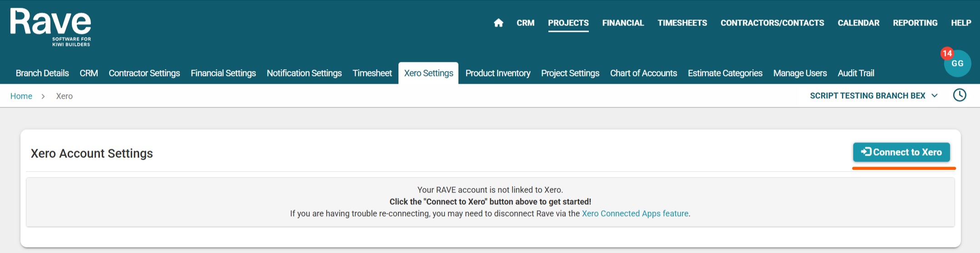Switch to the CRM settings tab

pos(89,73)
